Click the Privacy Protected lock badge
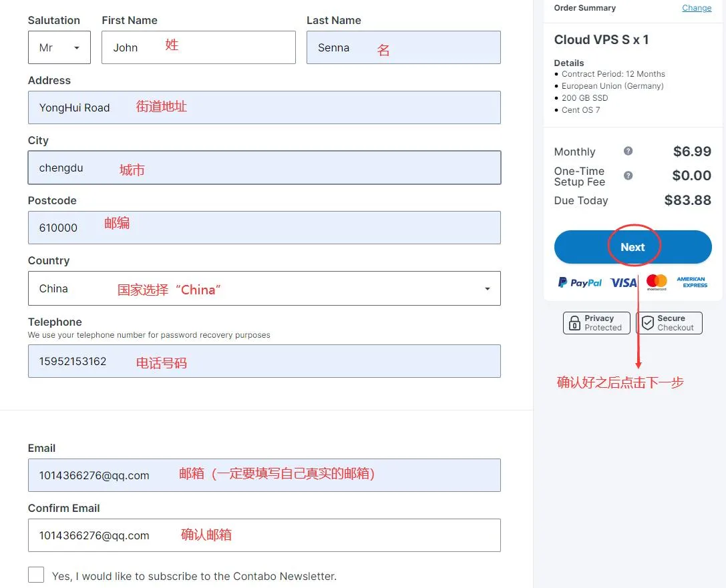This screenshot has width=726, height=588. pos(596,323)
